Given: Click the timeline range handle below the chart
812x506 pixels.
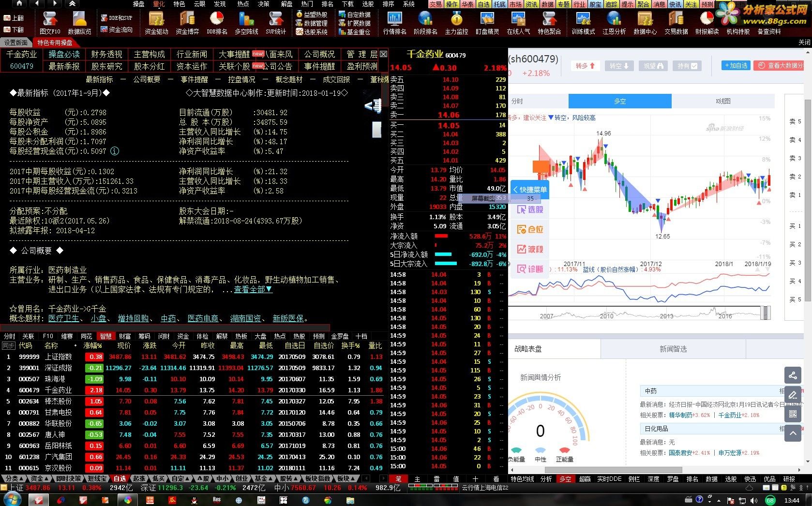Looking at the screenshot, I should (x=765, y=313).
